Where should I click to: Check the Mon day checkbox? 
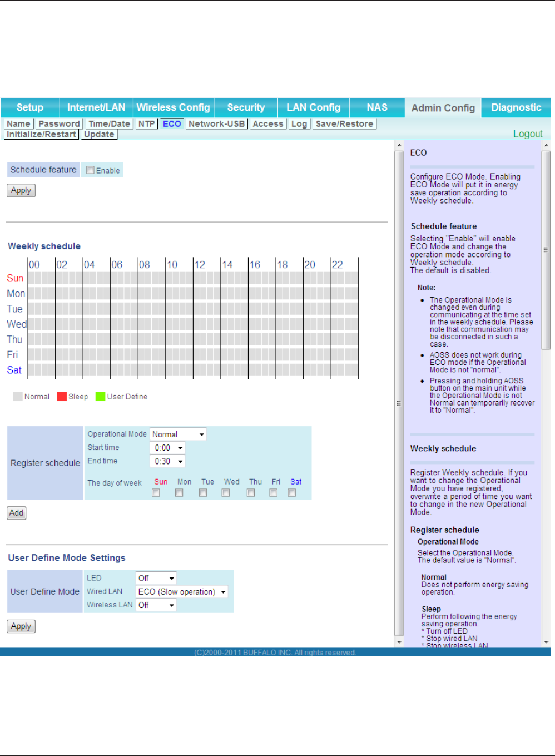click(x=179, y=493)
